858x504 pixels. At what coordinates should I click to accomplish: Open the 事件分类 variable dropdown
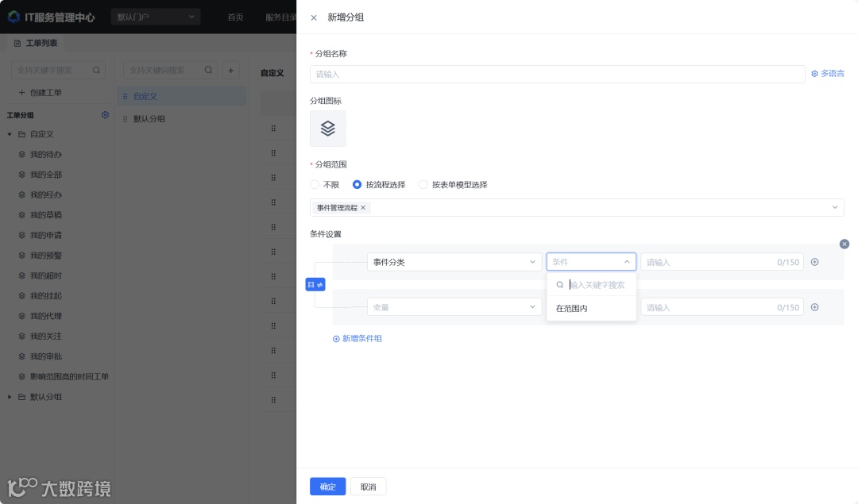click(x=454, y=262)
